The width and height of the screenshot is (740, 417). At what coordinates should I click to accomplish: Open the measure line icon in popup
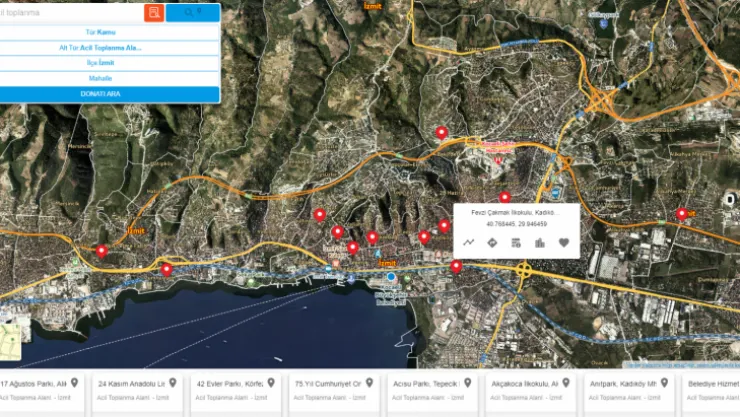tap(469, 242)
